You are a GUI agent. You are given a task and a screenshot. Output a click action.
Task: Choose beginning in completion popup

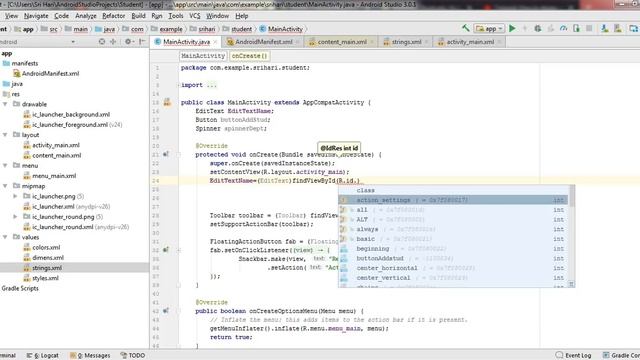tap(453, 249)
